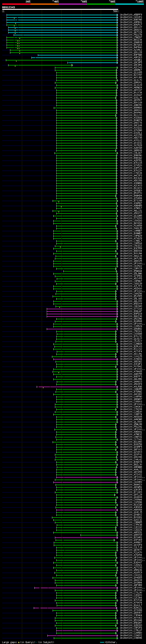Select hit label UniRef100_Q8D362
The image size is (146, 644).
(131, 361)
